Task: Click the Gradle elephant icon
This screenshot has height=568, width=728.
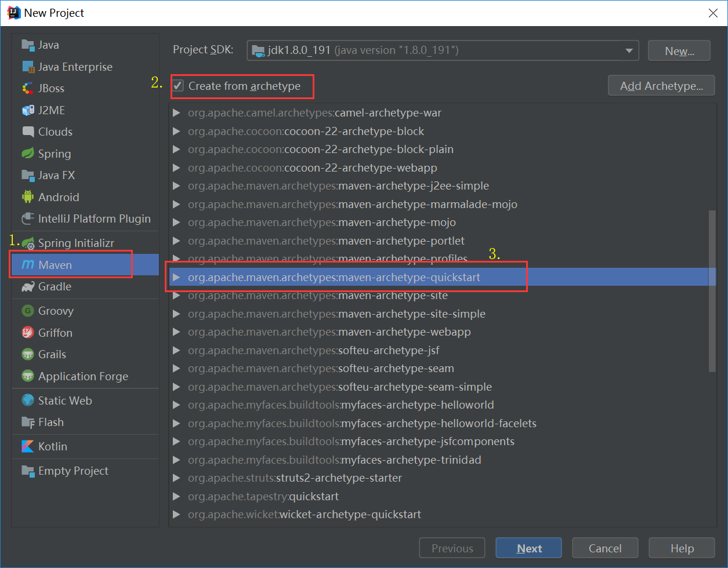Action: tap(28, 286)
